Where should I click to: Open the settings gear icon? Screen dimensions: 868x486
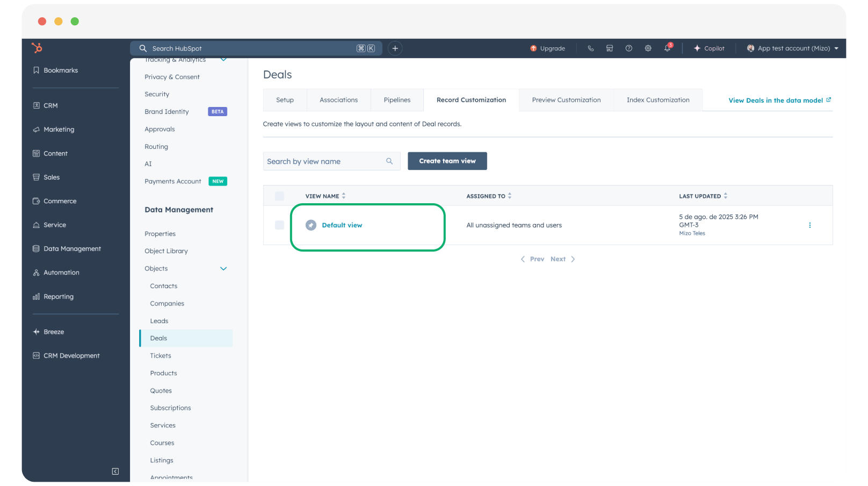(648, 48)
